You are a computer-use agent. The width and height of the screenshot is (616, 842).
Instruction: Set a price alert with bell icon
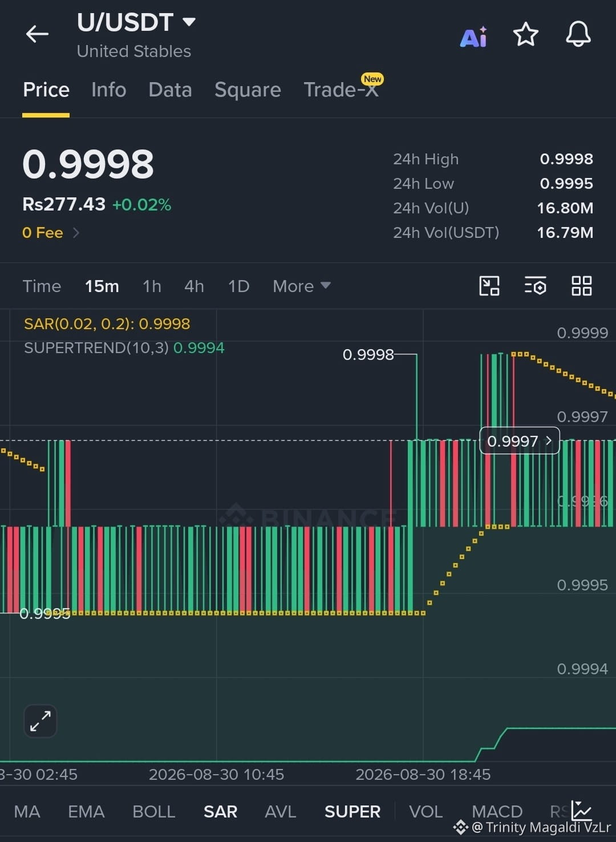pos(578,34)
